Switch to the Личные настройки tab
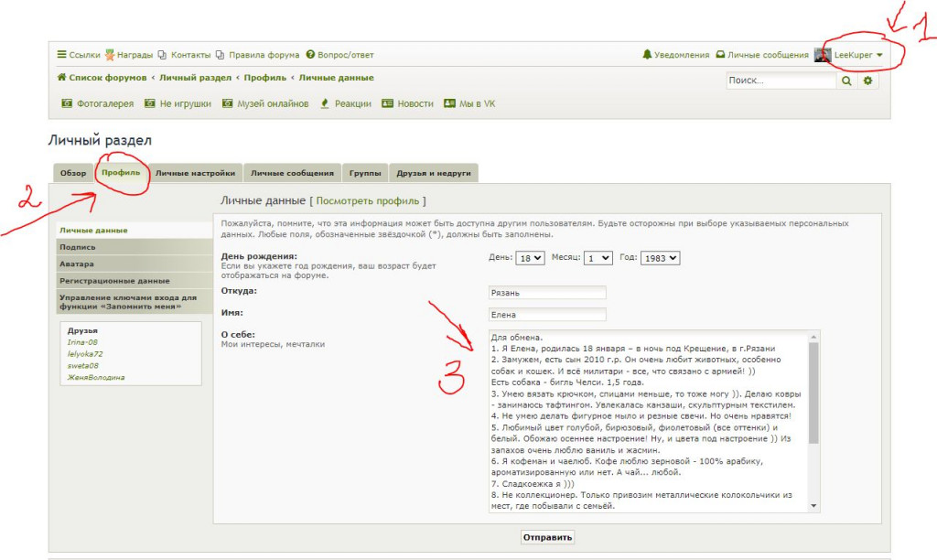 tap(194, 173)
